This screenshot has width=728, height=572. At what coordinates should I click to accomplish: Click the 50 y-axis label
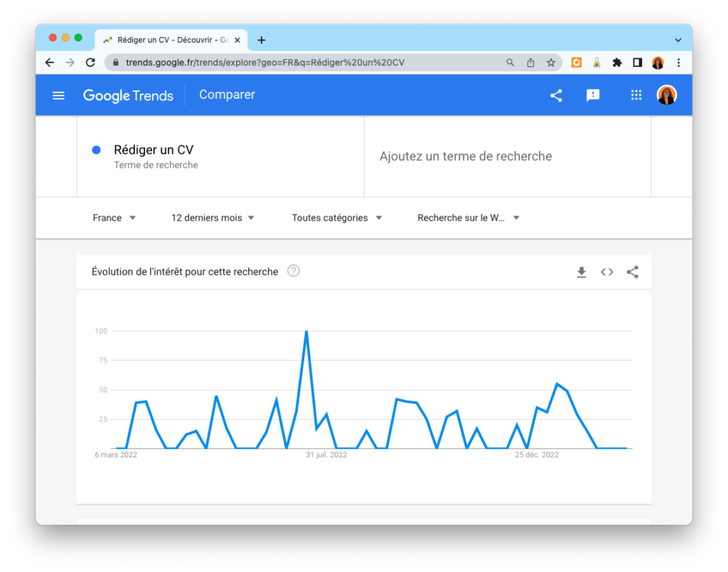click(x=103, y=390)
